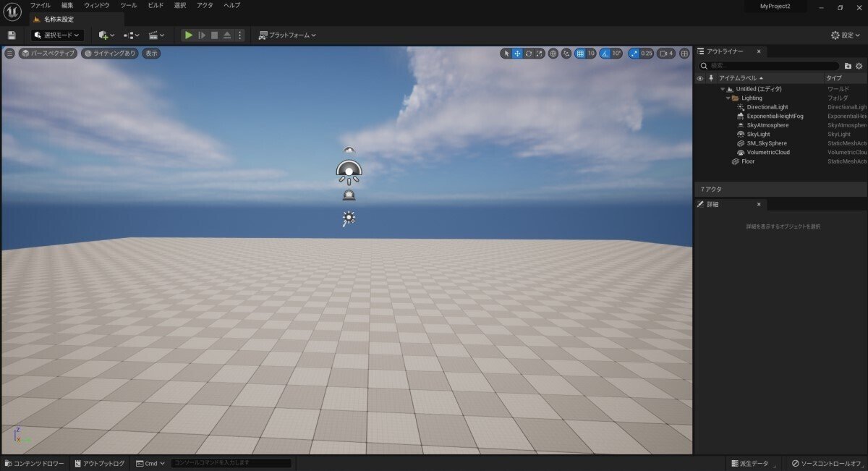
Task: Click the stop simulation button
Action: pyautogui.click(x=215, y=35)
